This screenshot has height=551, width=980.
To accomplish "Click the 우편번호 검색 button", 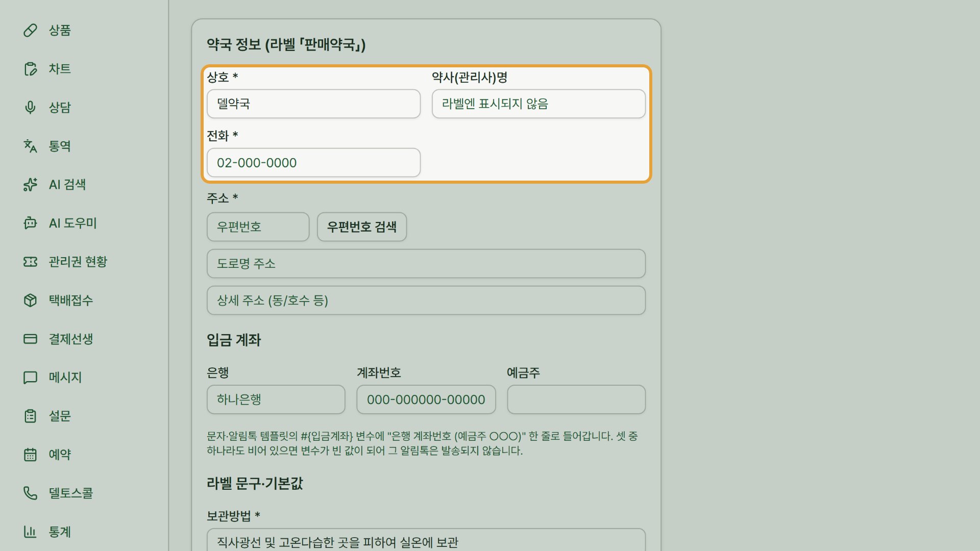I will coord(362,227).
